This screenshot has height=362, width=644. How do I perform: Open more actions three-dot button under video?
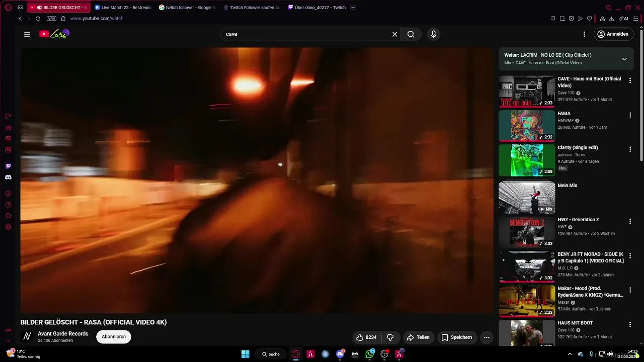click(487, 337)
